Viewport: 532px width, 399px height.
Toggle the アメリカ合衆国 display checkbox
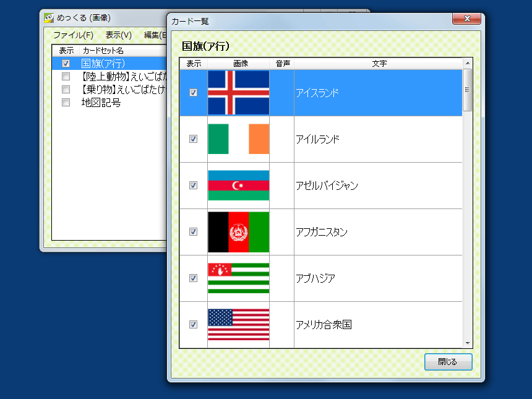coord(194,325)
